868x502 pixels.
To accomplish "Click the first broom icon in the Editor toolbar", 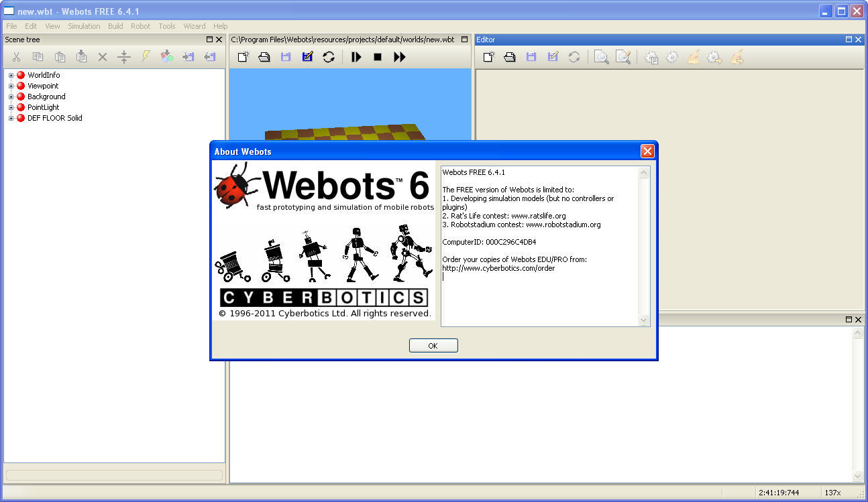I will [694, 57].
